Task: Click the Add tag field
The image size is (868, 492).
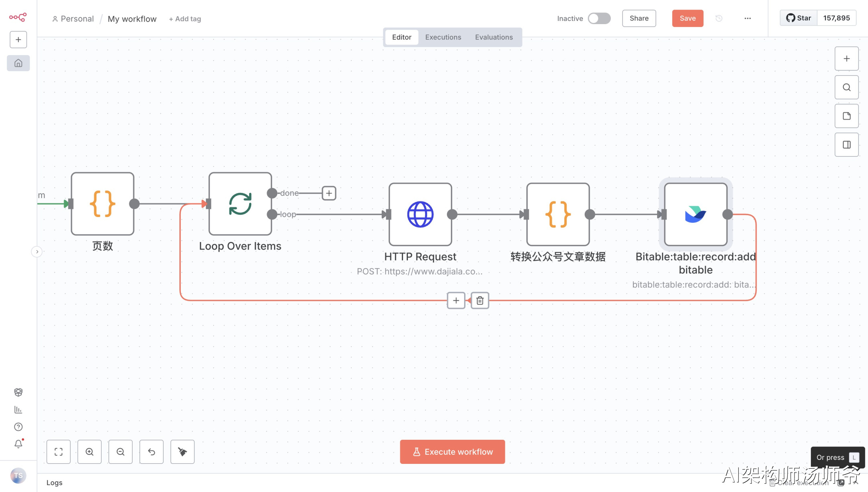Action: 185,19
